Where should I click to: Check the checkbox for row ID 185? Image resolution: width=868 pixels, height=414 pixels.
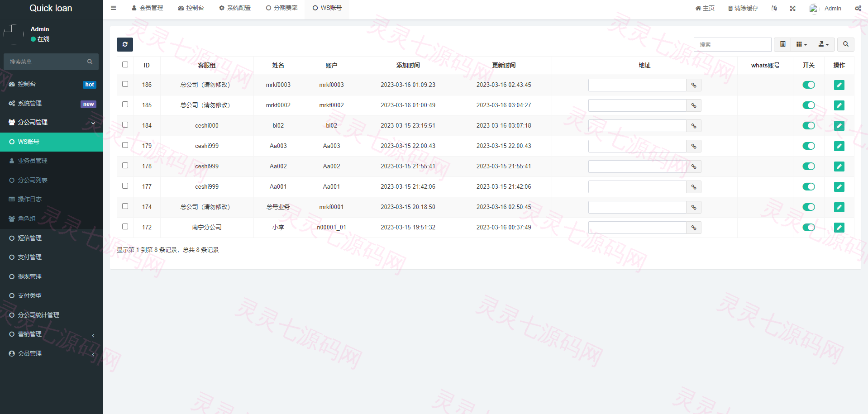tap(125, 105)
